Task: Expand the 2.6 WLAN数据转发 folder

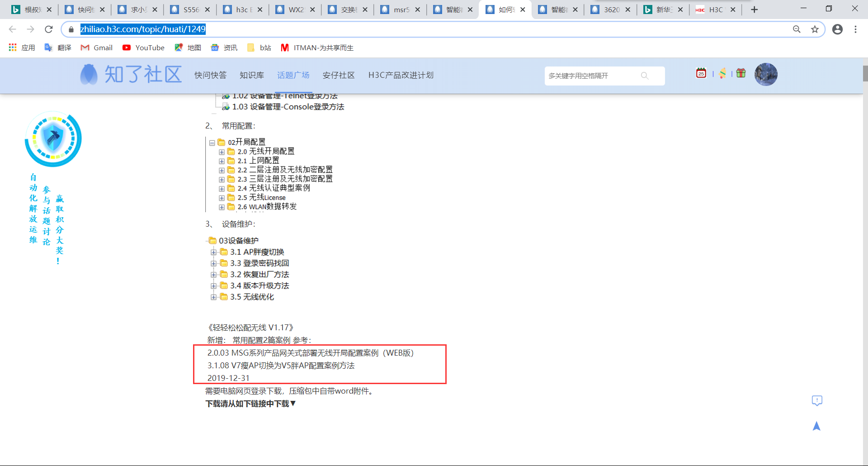Action: (222, 207)
